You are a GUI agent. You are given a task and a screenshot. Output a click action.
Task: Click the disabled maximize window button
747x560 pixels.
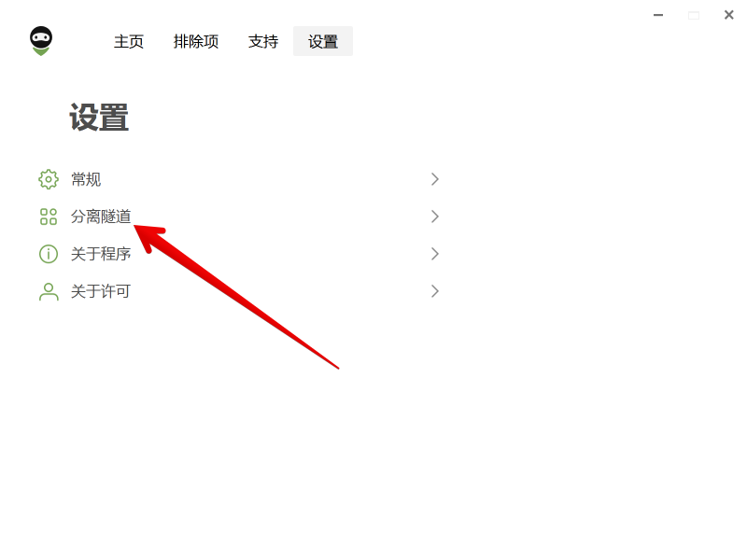pyautogui.click(x=694, y=16)
